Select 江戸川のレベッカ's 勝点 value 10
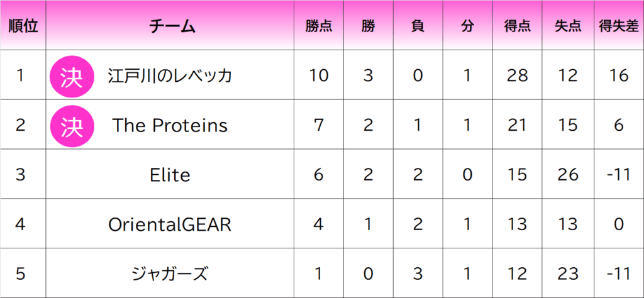Image resolution: width=644 pixels, height=298 pixels. [319, 76]
